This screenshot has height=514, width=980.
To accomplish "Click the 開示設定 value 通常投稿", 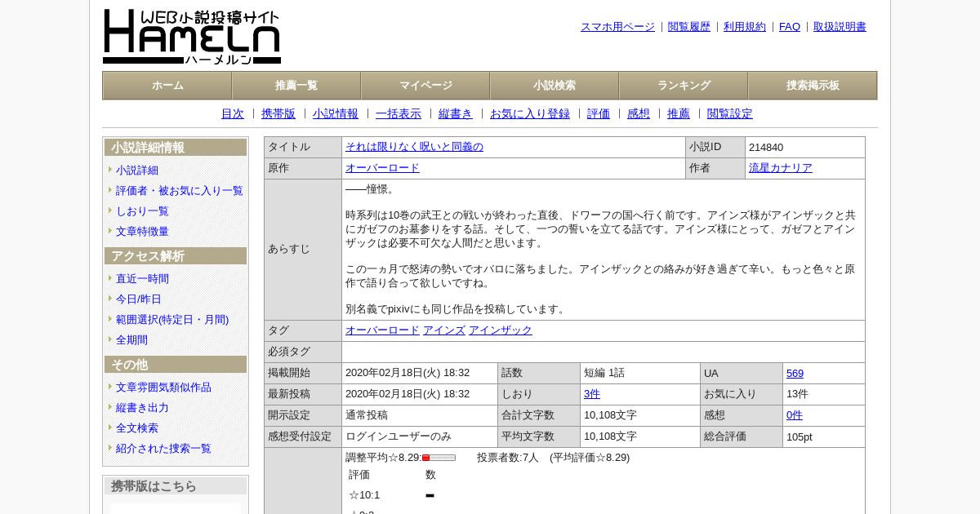I will coord(367,415).
